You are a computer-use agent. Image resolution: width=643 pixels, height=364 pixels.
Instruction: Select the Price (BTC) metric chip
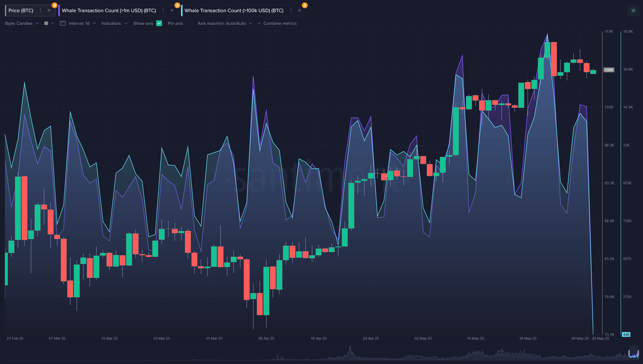pos(21,10)
